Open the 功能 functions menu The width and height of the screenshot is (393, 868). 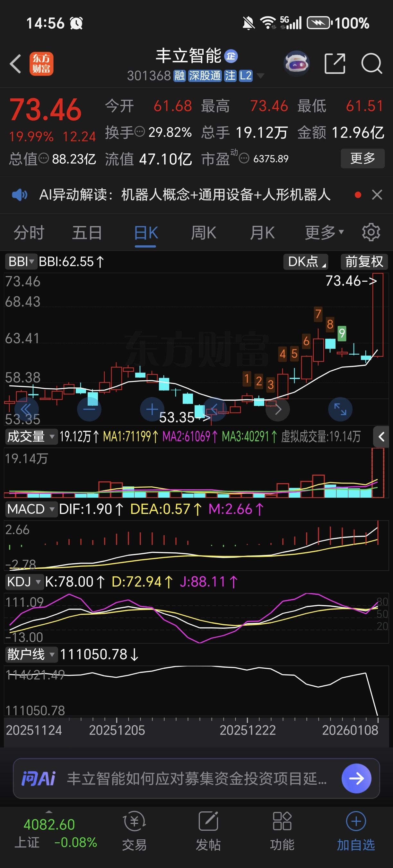pos(282,831)
